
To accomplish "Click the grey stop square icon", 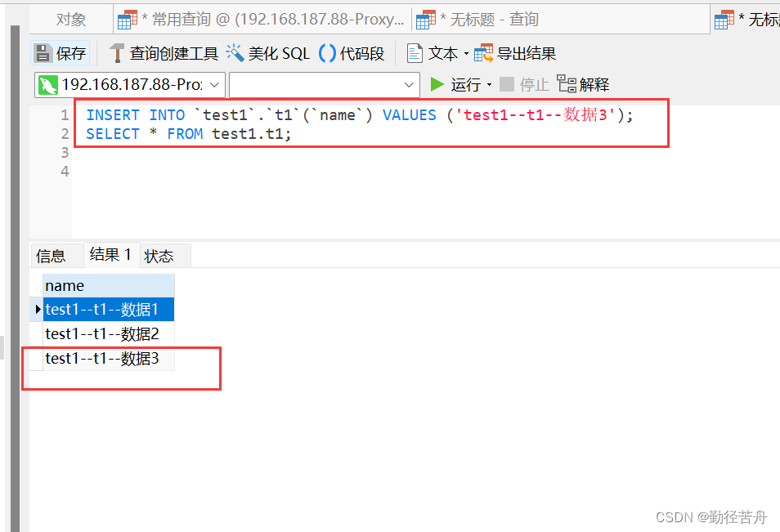I will (506, 84).
